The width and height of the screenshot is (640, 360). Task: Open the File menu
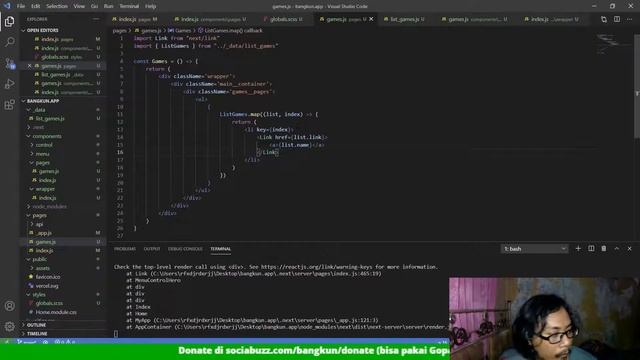pyautogui.click(x=21, y=6)
